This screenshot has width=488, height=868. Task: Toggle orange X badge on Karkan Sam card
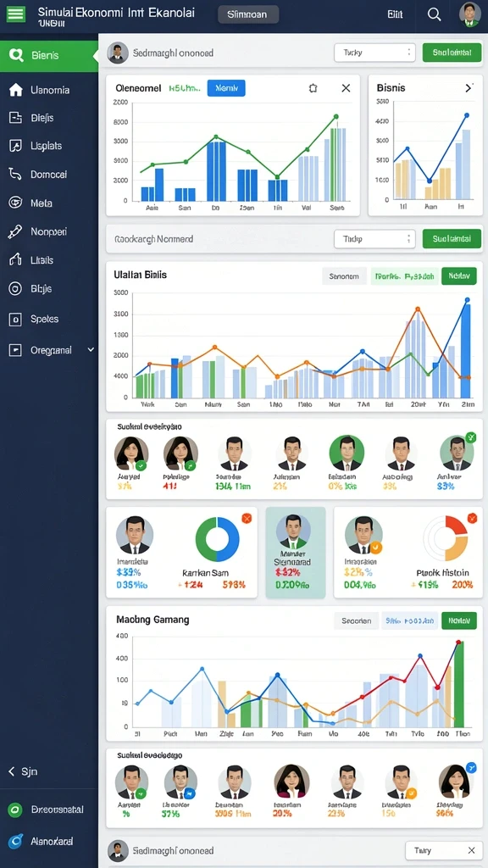(247, 518)
